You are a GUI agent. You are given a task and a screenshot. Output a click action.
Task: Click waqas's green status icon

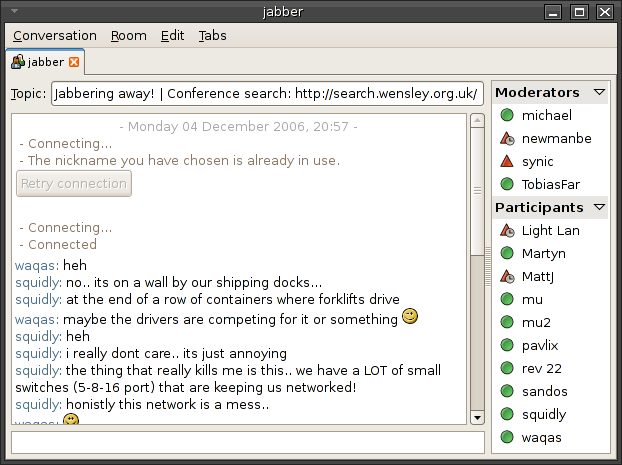507,437
